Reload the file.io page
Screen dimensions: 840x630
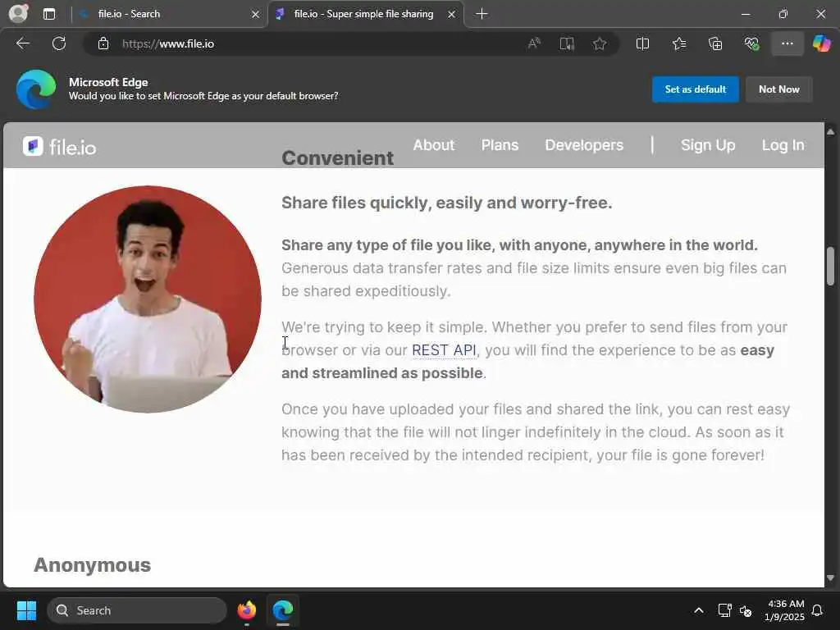pos(59,43)
